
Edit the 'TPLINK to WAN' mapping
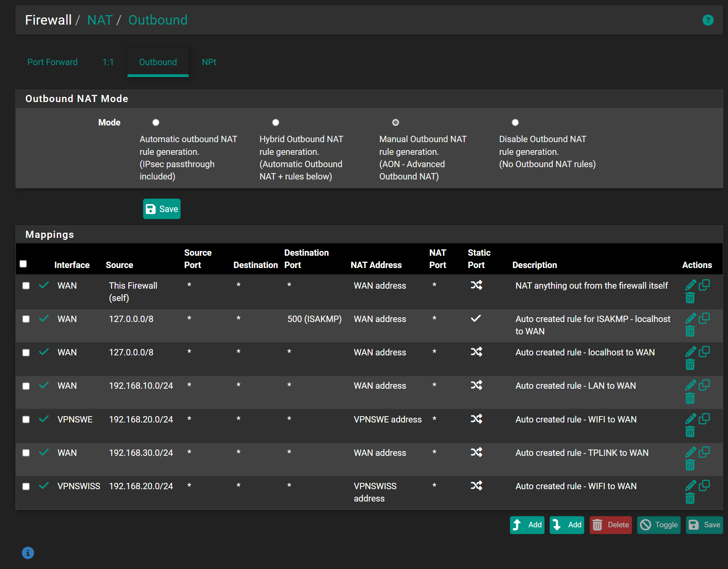tap(690, 452)
